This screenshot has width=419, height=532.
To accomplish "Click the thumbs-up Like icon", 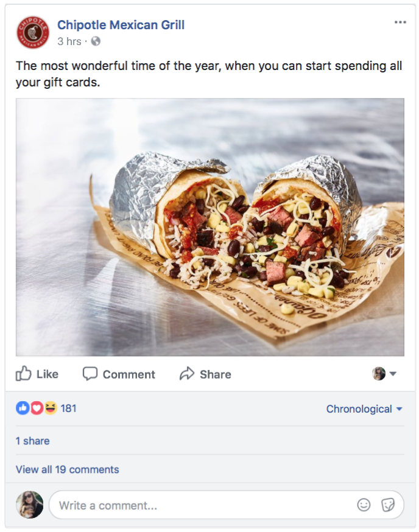I will click(x=23, y=374).
